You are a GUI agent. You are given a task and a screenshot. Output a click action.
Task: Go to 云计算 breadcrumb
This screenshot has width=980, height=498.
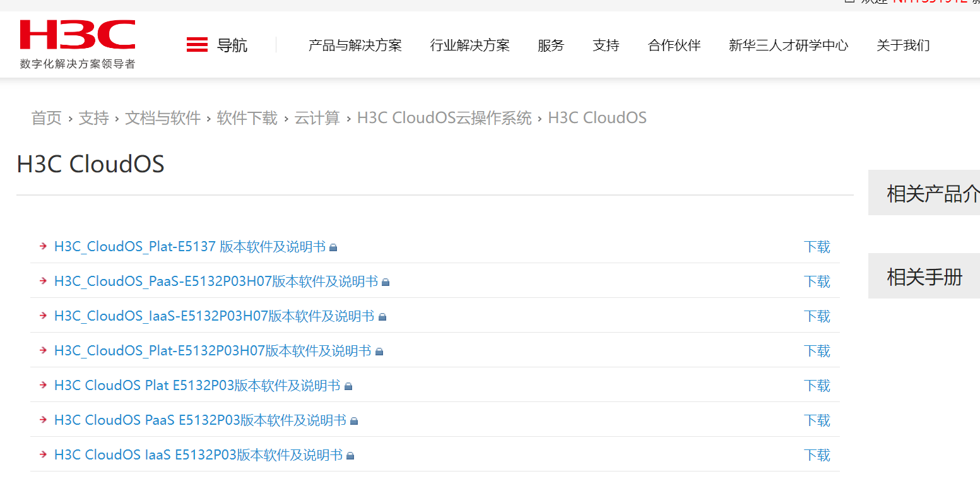click(317, 118)
